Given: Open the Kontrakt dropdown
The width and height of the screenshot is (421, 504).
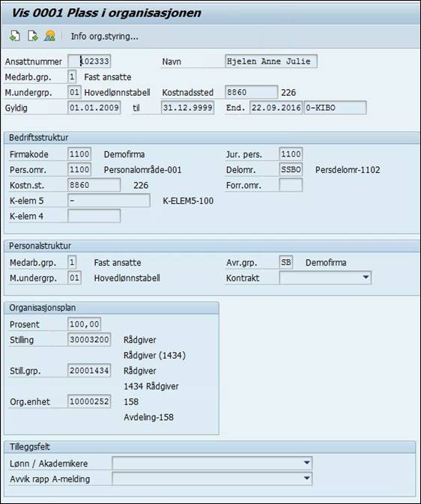Looking at the screenshot, I should (325, 278).
